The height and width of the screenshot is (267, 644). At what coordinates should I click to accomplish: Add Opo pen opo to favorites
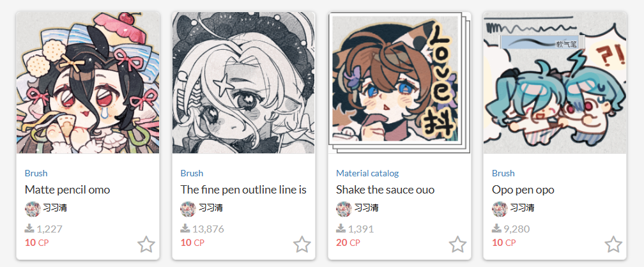click(x=613, y=245)
